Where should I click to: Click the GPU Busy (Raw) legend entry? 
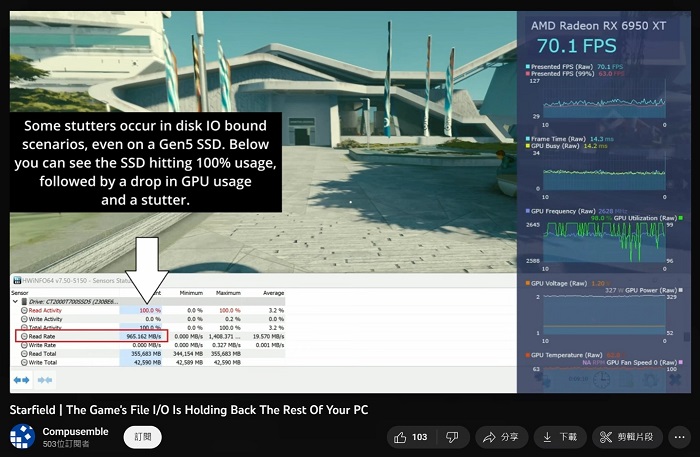point(566,146)
